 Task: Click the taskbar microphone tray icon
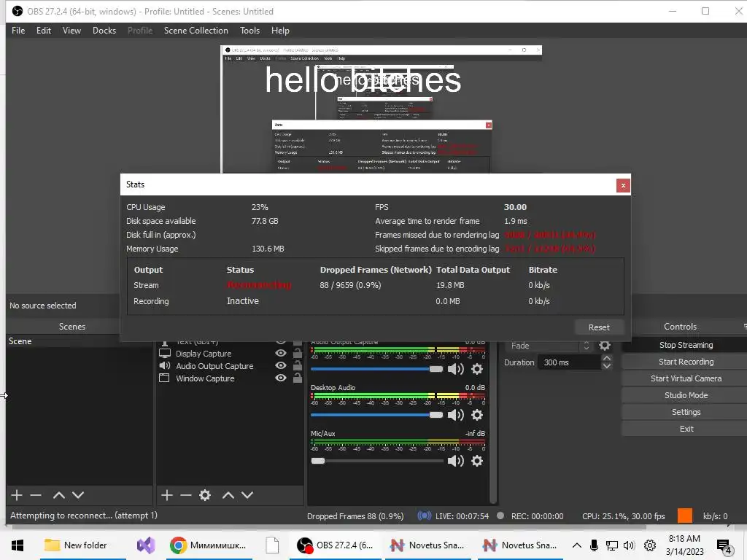(594, 545)
